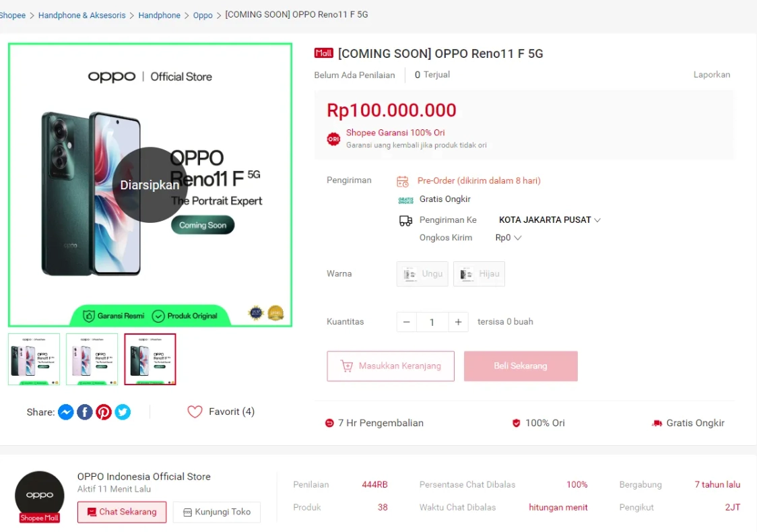Share product on Pinterest

[x=104, y=412]
